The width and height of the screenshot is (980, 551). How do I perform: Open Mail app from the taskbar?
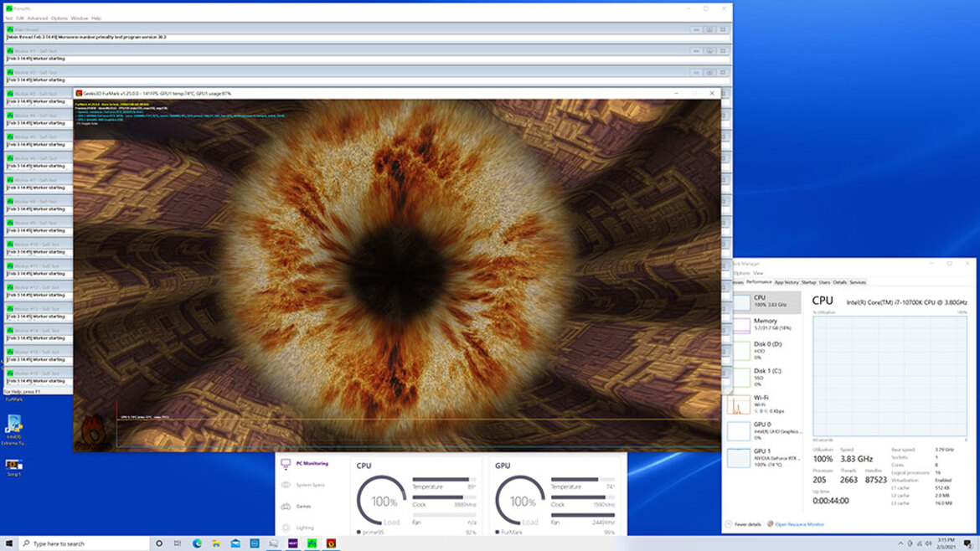(235, 543)
